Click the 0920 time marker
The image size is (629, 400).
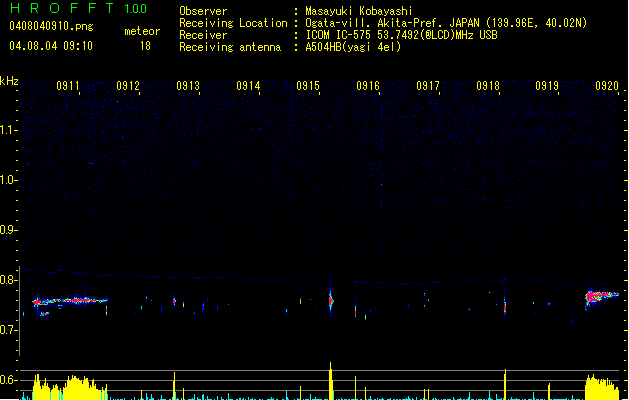(x=607, y=86)
